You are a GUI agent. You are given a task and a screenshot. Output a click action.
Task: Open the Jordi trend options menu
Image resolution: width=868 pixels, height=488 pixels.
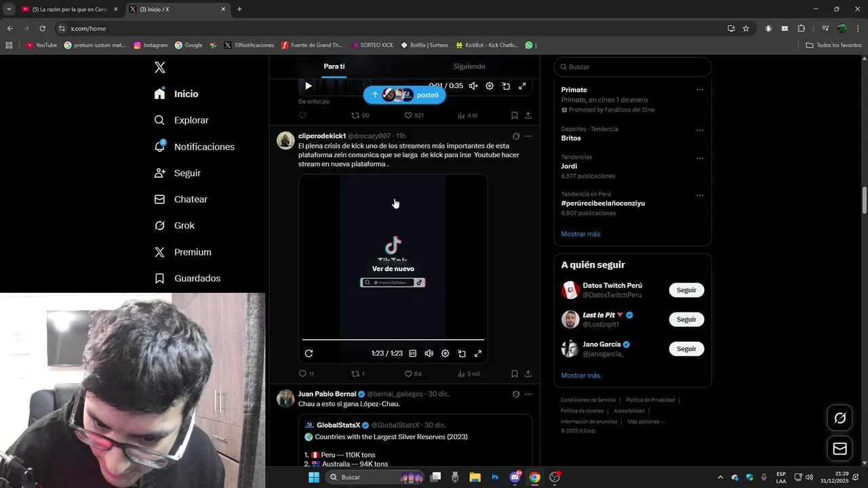pyautogui.click(x=700, y=159)
